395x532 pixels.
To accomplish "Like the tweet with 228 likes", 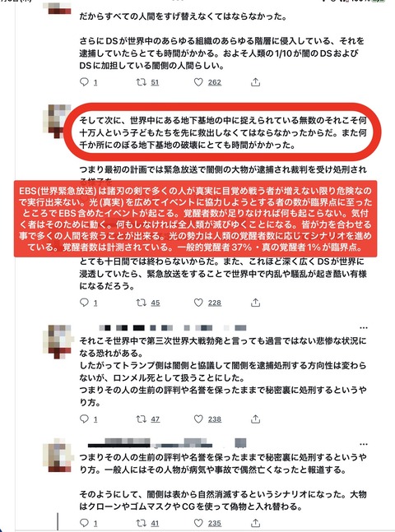I will pos(198,303).
